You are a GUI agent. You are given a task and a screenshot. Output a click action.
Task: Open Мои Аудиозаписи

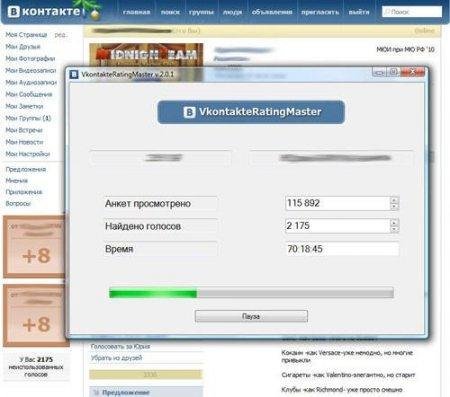tap(31, 82)
